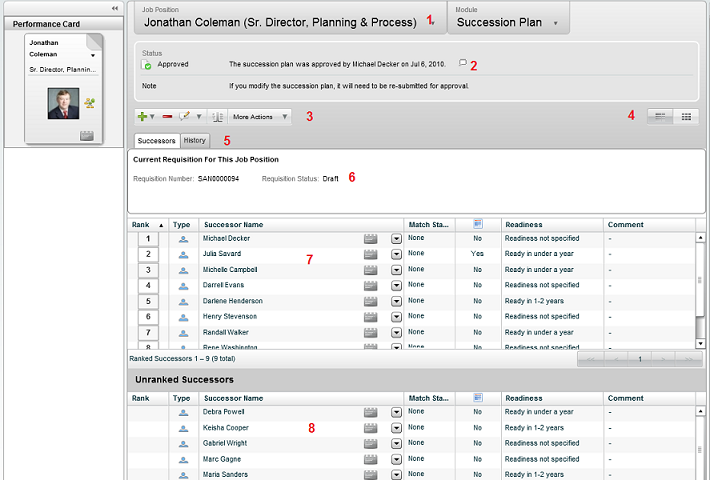Go to page 1 of ranked successors
This screenshot has height=480, width=710.
640,359
